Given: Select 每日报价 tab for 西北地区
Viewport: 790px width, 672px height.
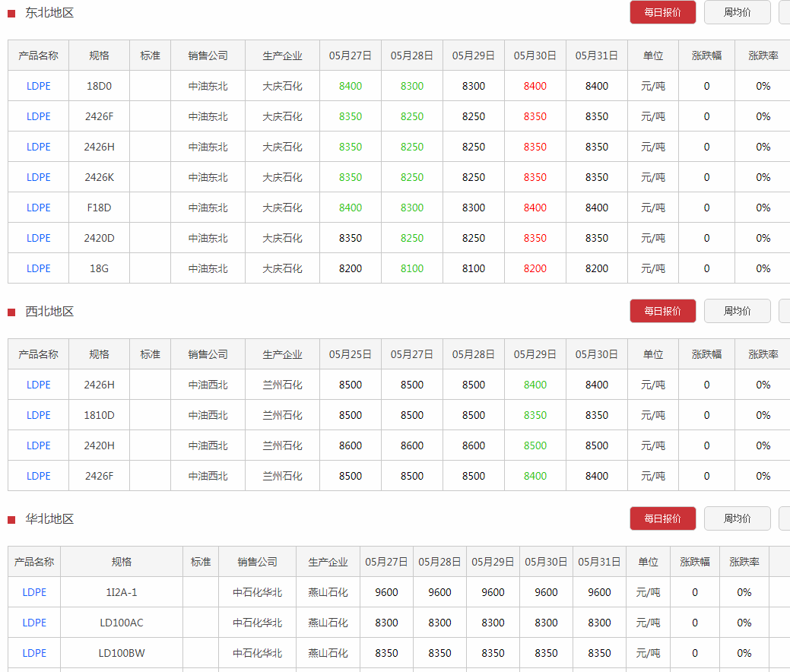Looking at the screenshot, I should 662,311.
